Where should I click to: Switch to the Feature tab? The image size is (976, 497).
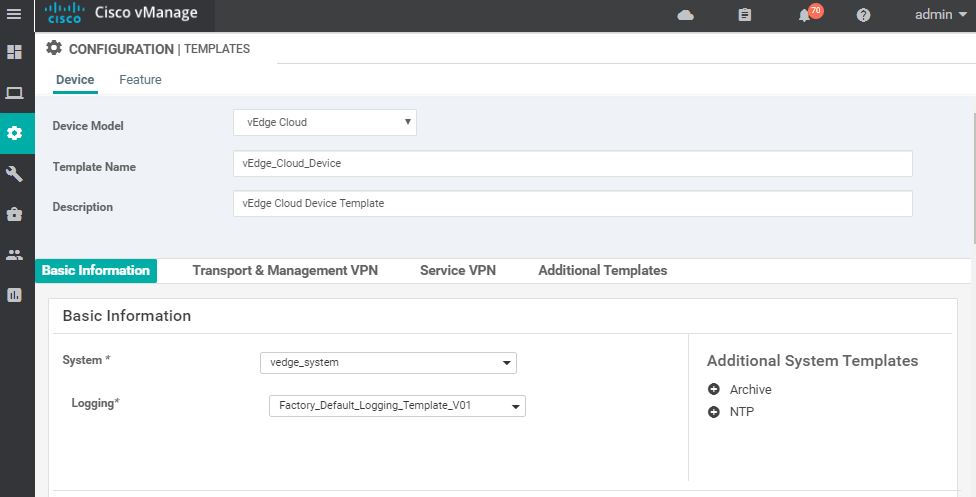140,80
